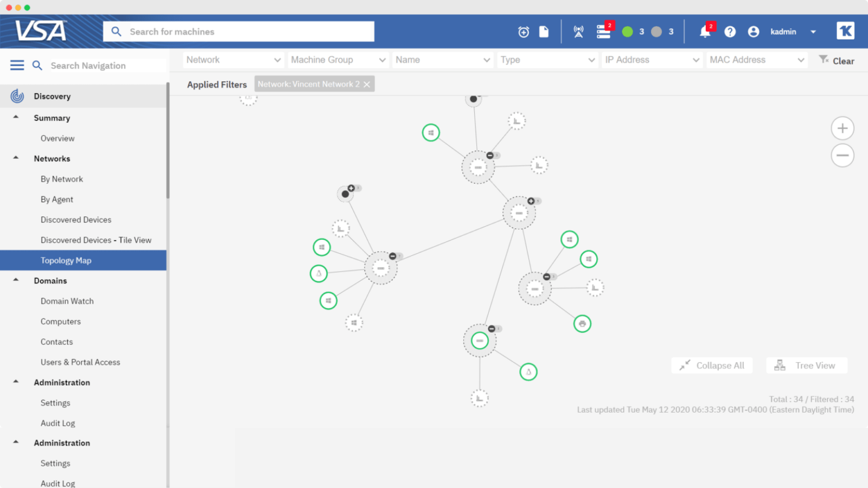Click the gray offline status dot
The height and width of the screenshot is (488, 868).
(x=656, y=31)
